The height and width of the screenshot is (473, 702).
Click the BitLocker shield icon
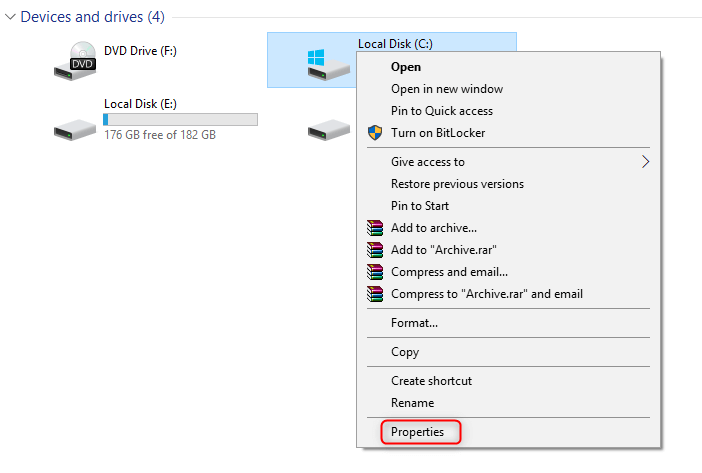tap(375, 133)
